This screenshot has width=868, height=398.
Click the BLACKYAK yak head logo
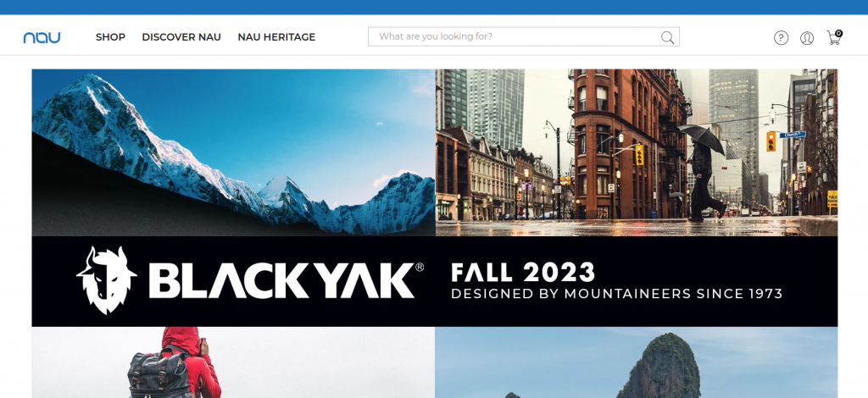tap(106, 280)
